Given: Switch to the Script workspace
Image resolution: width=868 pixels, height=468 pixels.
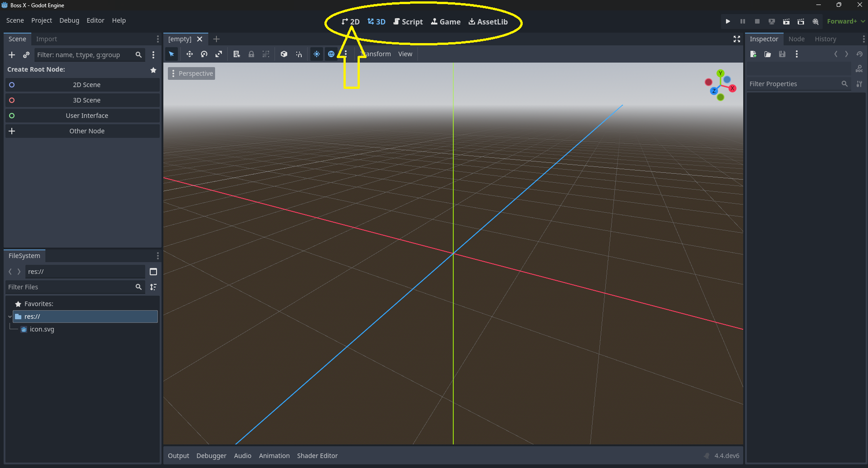Looking at the screenshot, I should pyautogui.click(x=408, y=22).
